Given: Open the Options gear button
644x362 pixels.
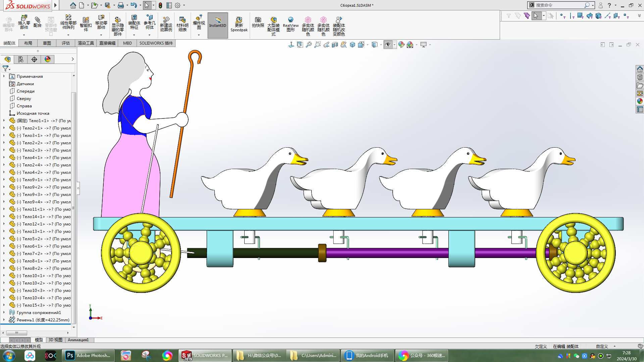Looking at the screenshot, I should (178, 5).
